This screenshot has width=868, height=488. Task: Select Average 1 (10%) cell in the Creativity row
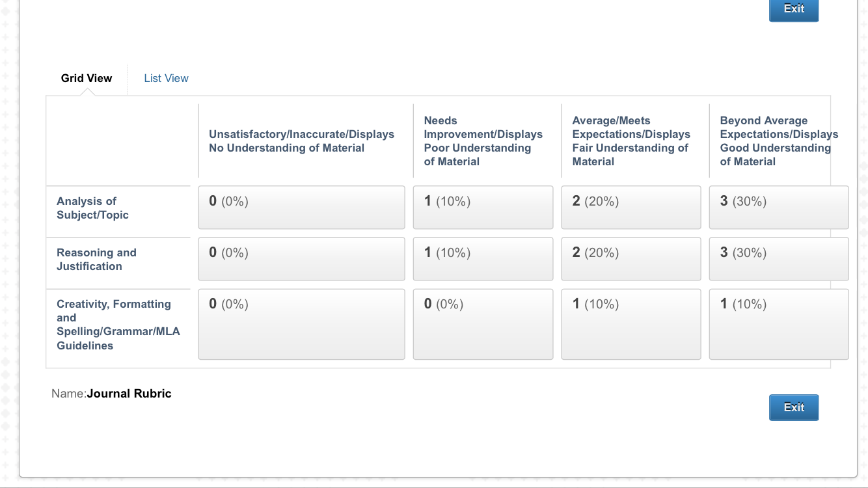point(631,324)
